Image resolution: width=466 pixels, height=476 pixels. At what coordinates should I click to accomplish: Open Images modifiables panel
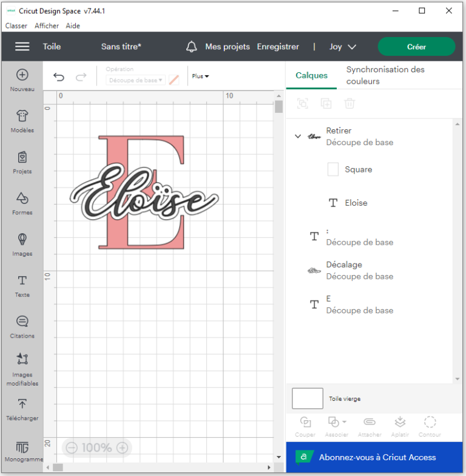22,369
